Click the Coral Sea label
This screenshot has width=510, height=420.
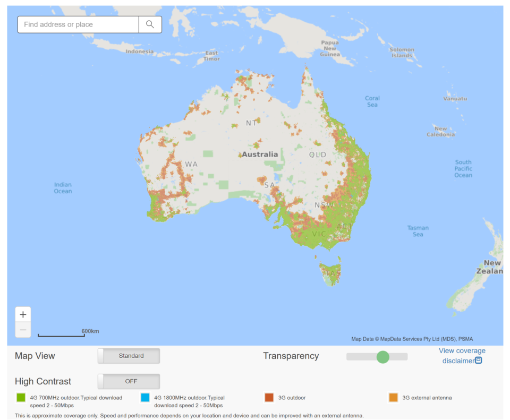372,101
